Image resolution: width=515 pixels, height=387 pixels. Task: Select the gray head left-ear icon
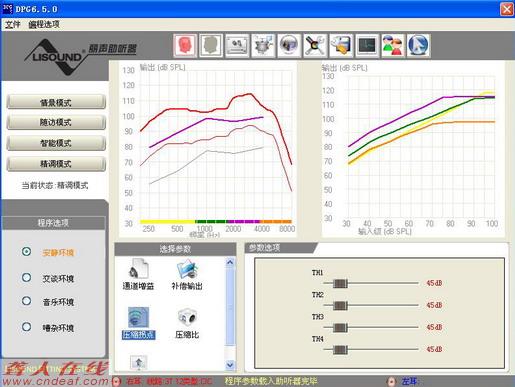[211, 45]
